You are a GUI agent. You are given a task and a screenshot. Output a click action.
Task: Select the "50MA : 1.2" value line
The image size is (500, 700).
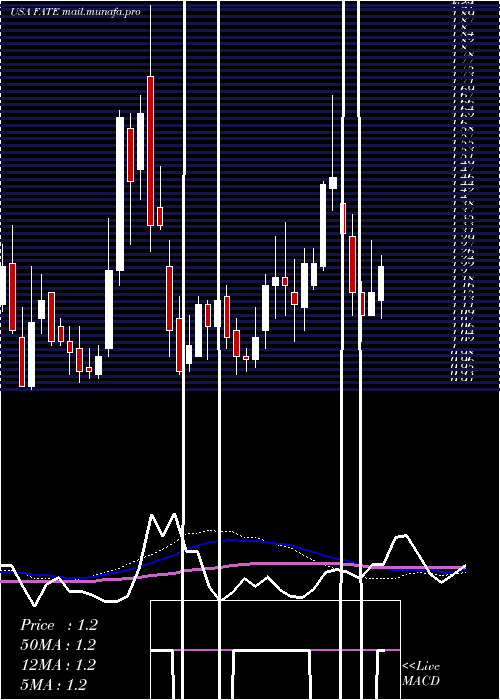[x=58, y=645]
